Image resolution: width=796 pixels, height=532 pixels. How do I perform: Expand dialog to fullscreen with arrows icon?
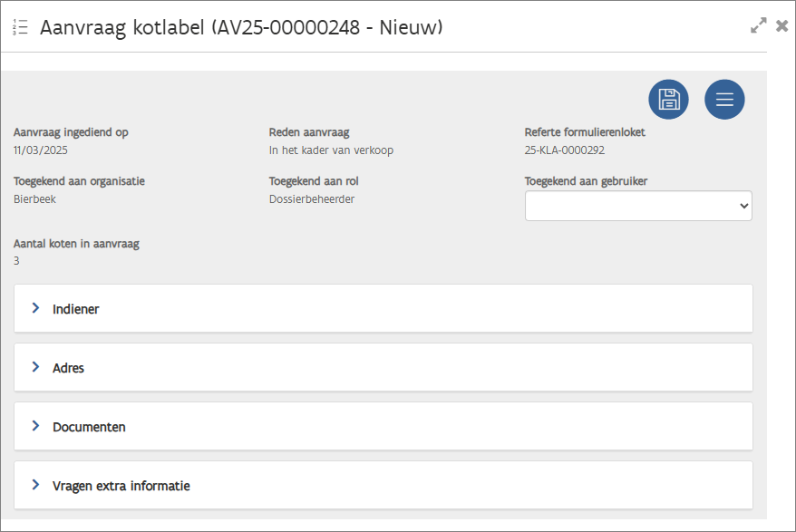pos(759,26)
